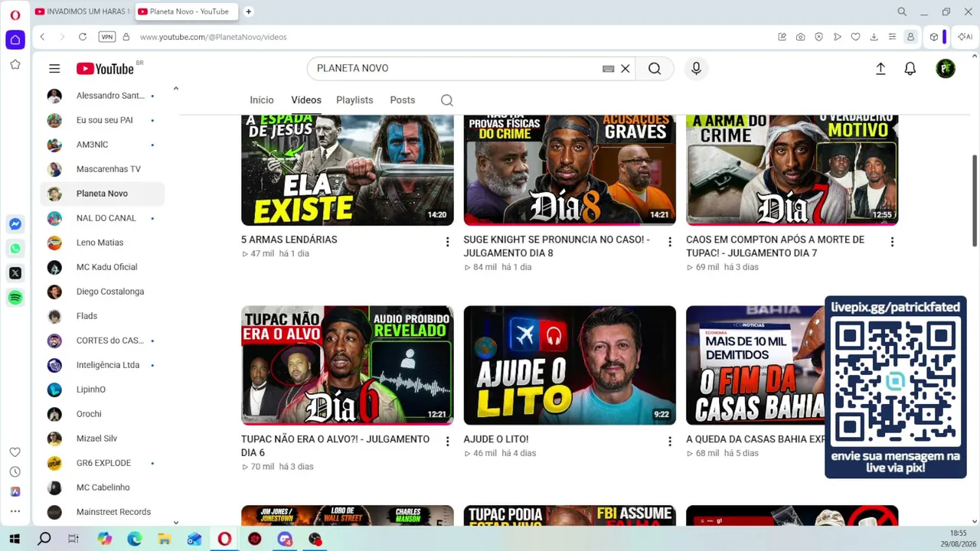The height and width of the screenshot is (551, 980).
Task: Open the channel Início tab
Action: [x=262, y=100]
